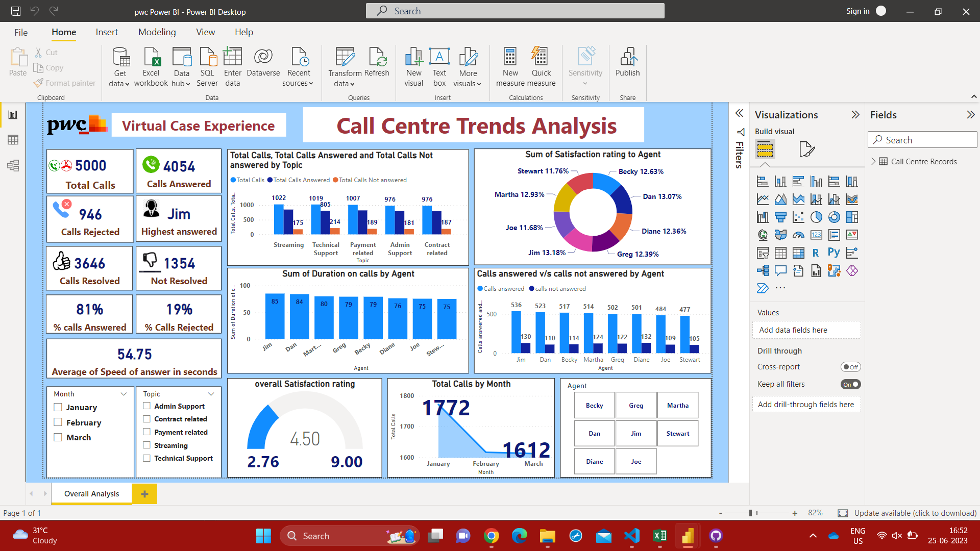The image size is (980, 551).
Task: Expand the Call Centre Records table
Action: (873, 161)
